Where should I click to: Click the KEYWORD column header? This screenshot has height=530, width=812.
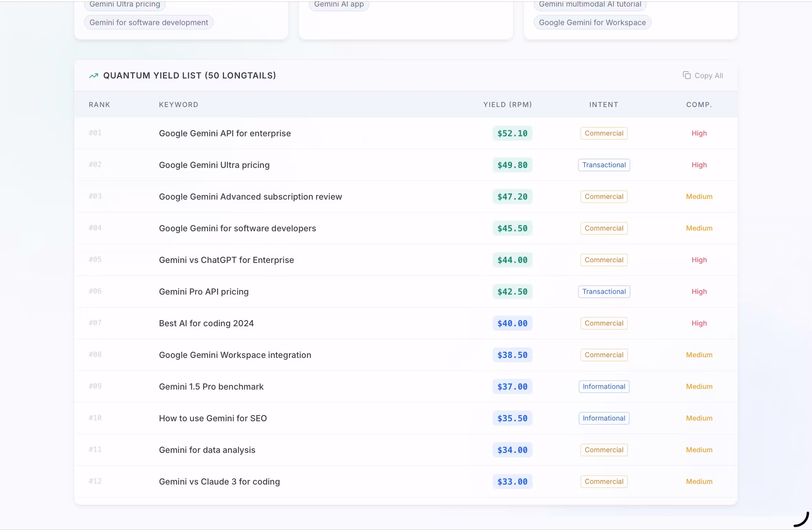pyautogui.click(x=179, y=105)
